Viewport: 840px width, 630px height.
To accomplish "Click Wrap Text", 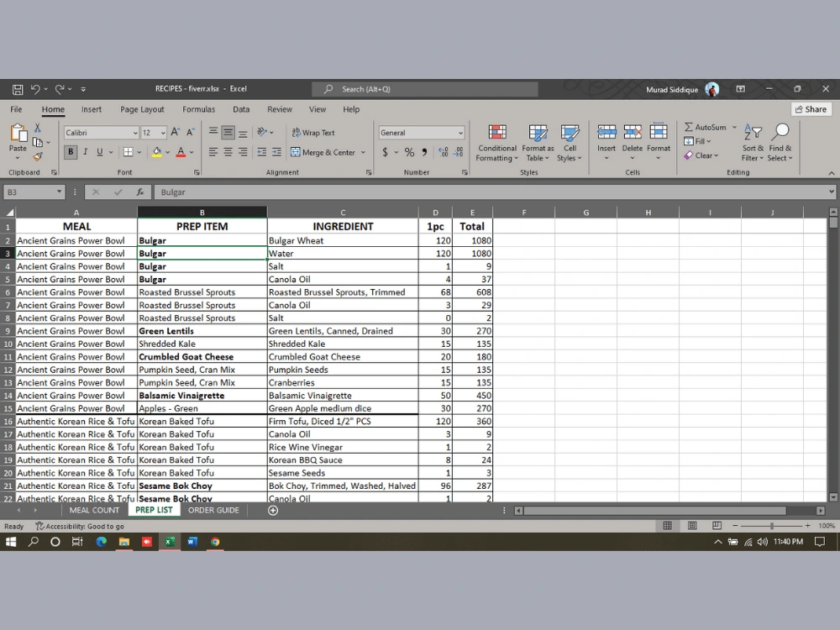I will 313,133.
